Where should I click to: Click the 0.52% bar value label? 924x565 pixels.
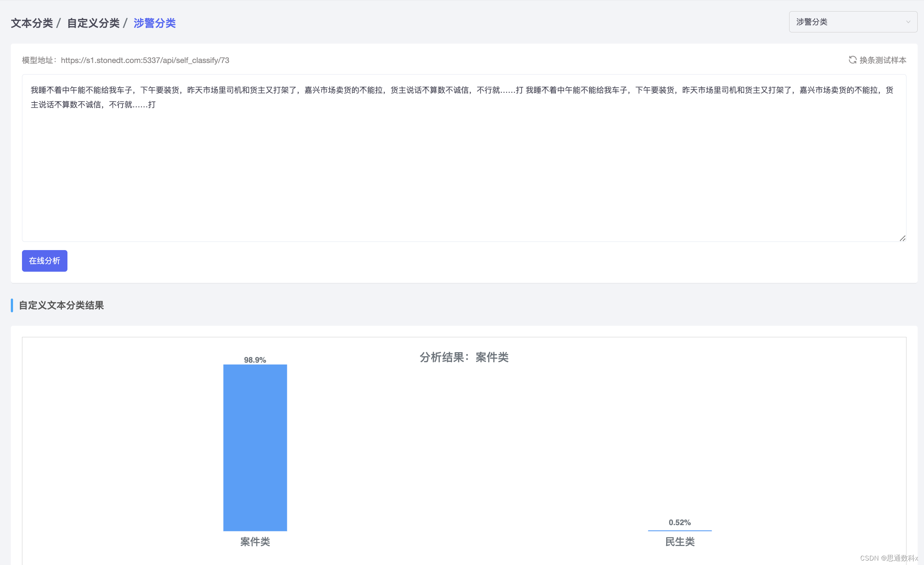pyautogui.click(x=680, y=522)
